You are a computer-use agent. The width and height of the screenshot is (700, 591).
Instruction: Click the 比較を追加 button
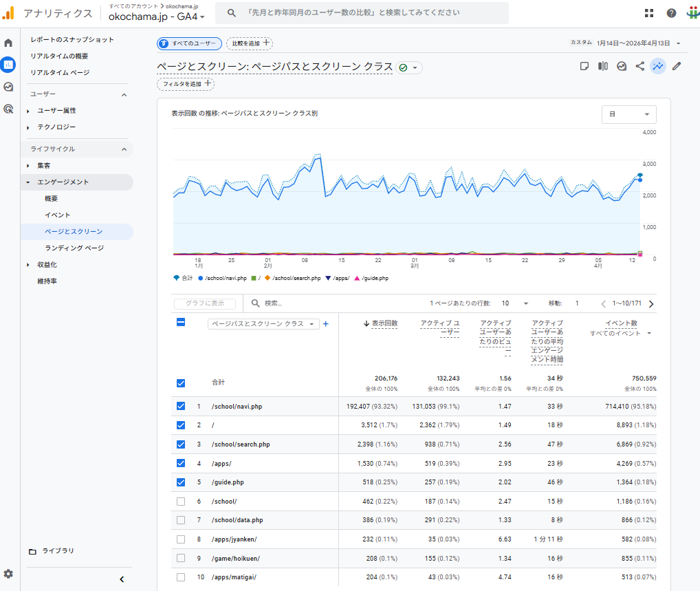coord(249,43)
